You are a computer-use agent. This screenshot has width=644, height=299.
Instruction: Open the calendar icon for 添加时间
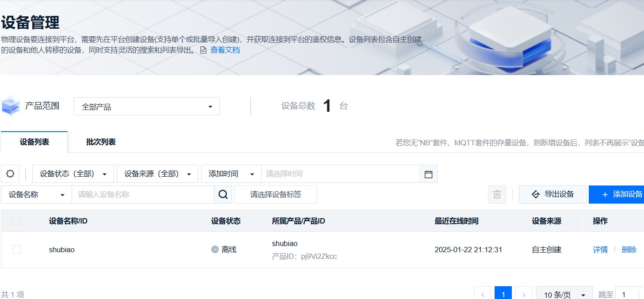428,174
